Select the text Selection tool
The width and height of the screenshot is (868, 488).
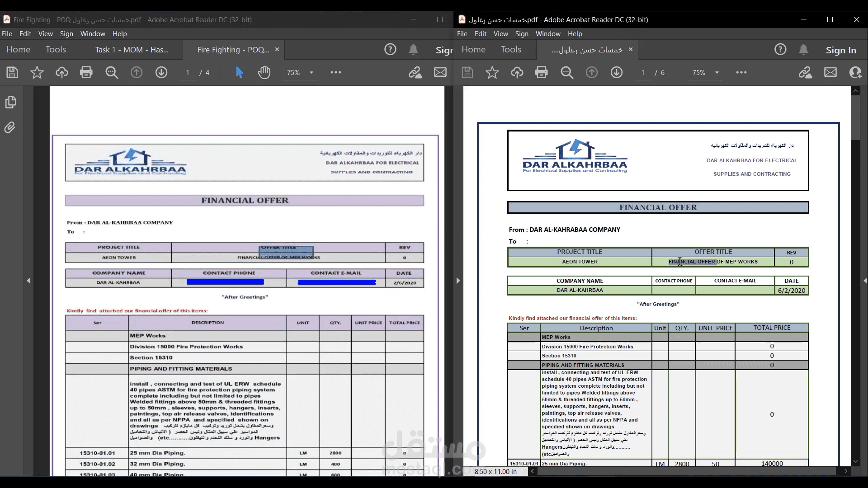pyautogui.click(x=240, y=72)
